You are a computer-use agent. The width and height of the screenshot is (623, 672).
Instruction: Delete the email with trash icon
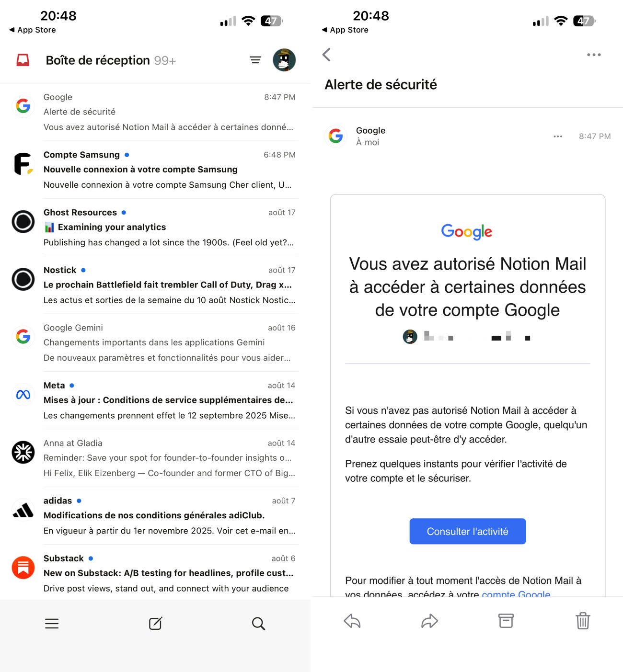click(583, 621)
